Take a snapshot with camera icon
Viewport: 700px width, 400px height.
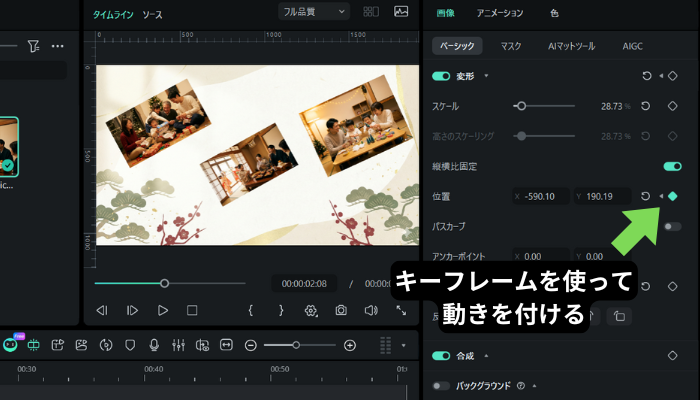pos(341,310)
